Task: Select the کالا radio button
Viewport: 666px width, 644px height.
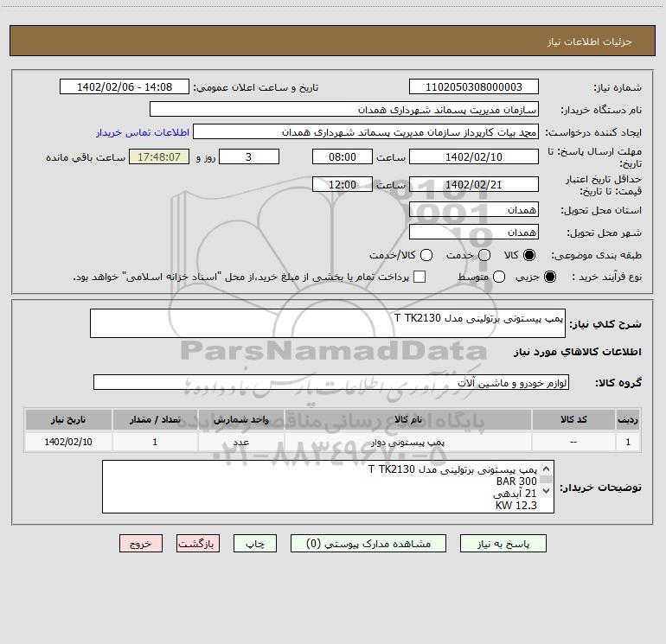Action: [529, 255]
